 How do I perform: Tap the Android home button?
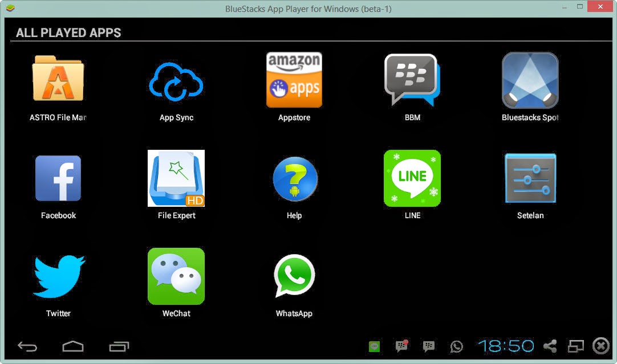(73, 346)
